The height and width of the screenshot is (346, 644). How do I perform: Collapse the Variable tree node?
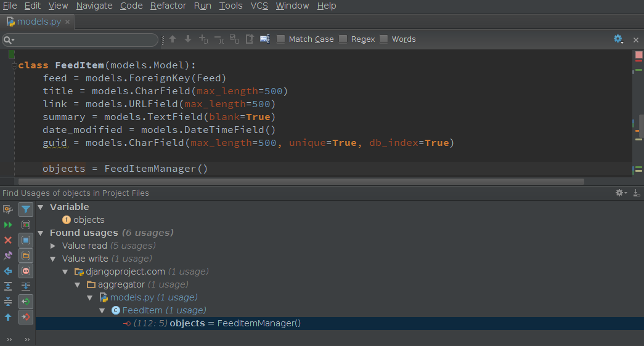(x=40, y=207)
